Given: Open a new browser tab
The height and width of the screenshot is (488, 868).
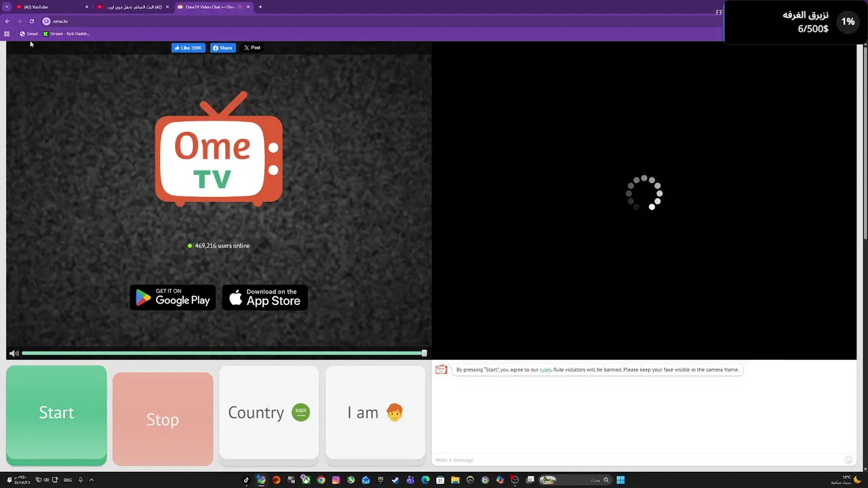Looking at the screenshot, I should coord(260,7).
